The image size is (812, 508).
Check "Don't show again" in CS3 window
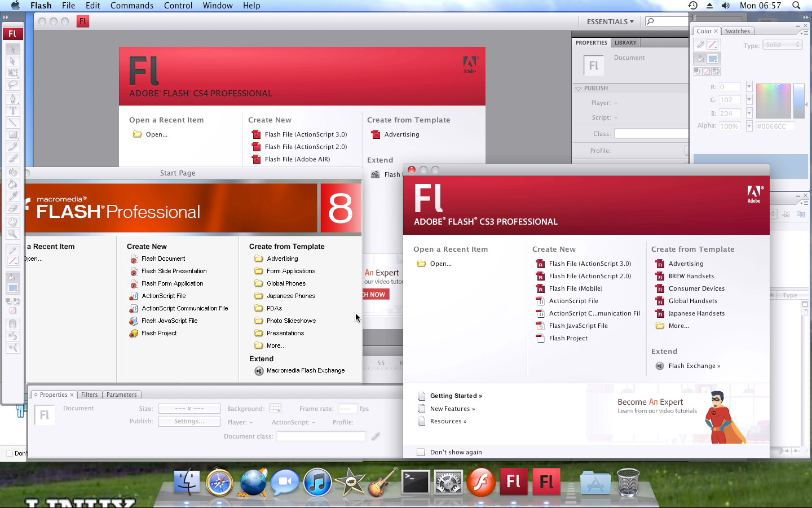tap(421, 452)
